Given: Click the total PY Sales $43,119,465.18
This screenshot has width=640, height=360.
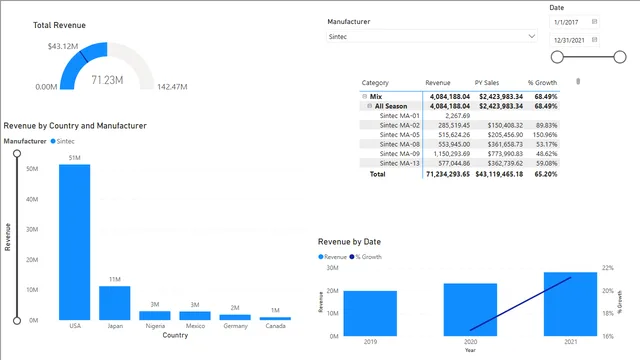Looking at the screenshot, I should 499,174.
